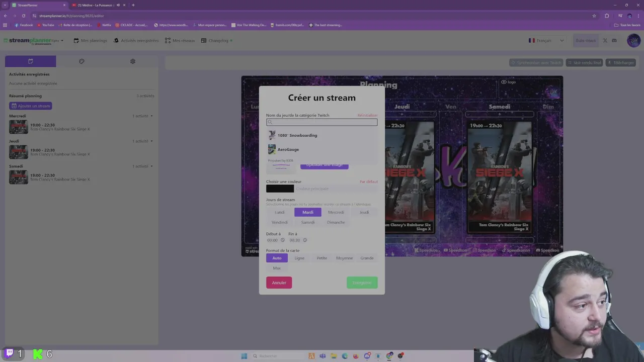The image size is (644, 362).
Task: Open Chrome tab search chevron
Action: 6,5
